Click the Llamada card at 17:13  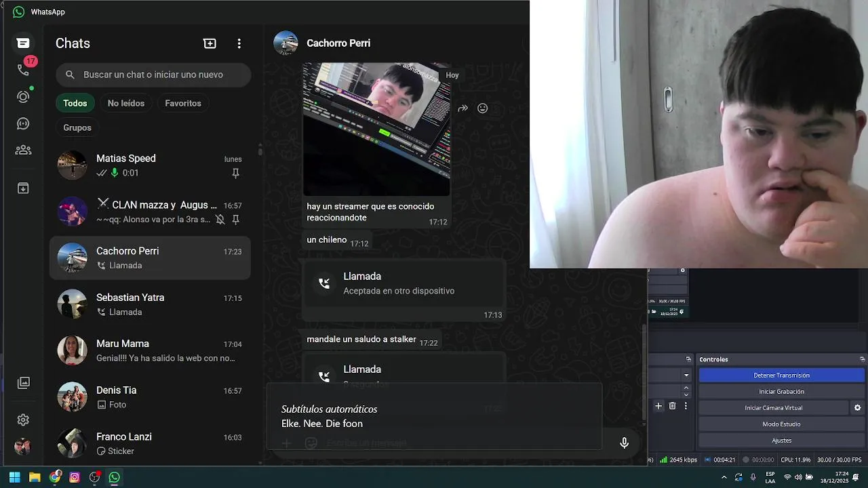403,290
